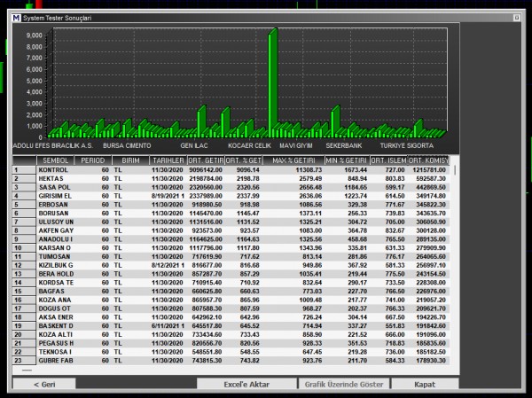Click row number 1 header cell
This screenshot has height=398, width=532.
(24, 170)
